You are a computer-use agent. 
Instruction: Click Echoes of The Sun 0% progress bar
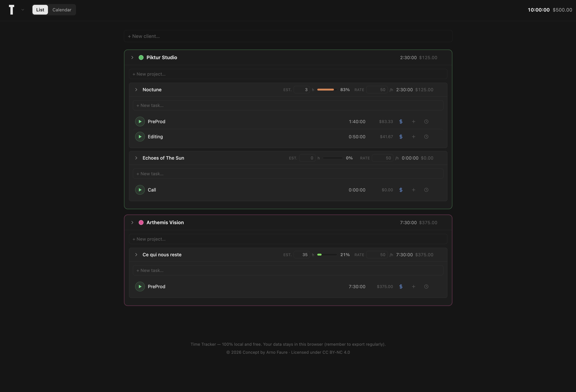pyautogui.click(x=333, y=158)
